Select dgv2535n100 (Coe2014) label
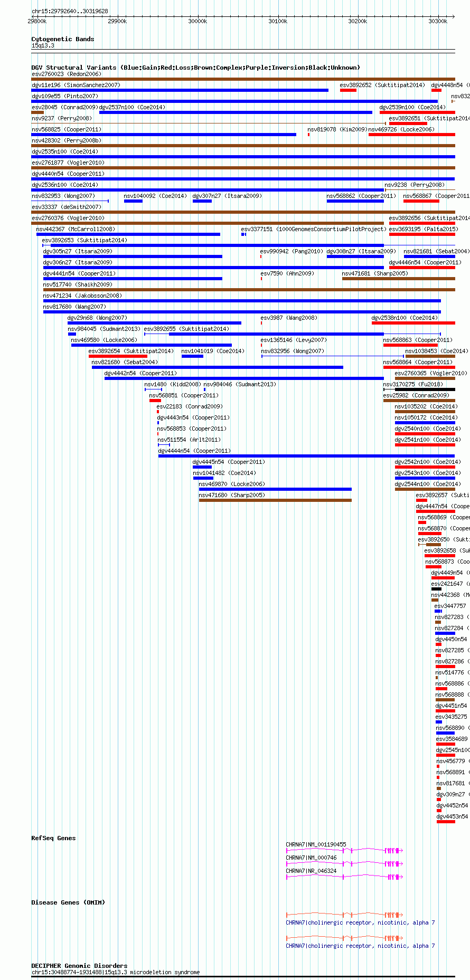Screen dimensions: 470x980 click(x=64, y=151)
